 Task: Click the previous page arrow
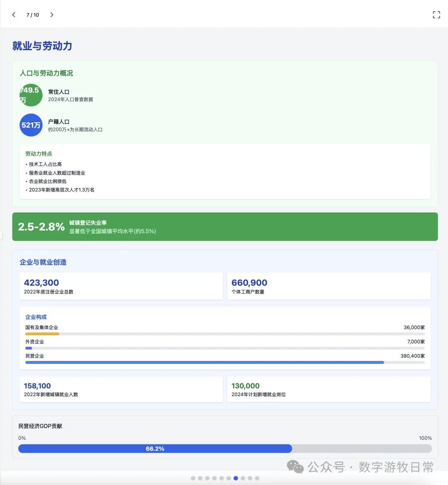[14, 15]
